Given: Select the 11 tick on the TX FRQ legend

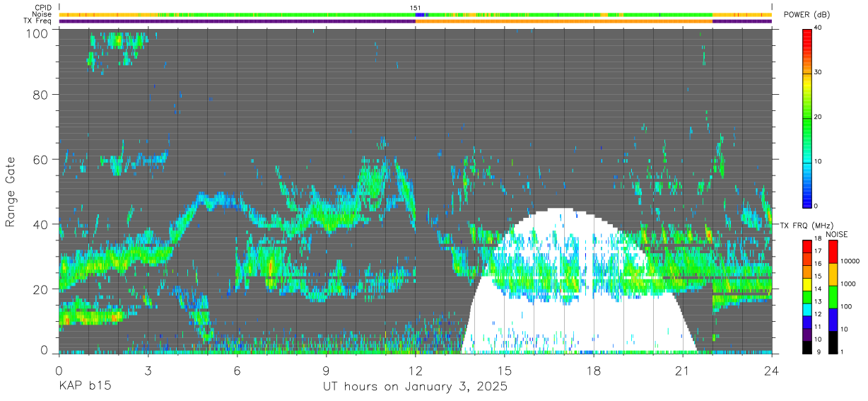Looking at the screenshot, I should [818, 327].
